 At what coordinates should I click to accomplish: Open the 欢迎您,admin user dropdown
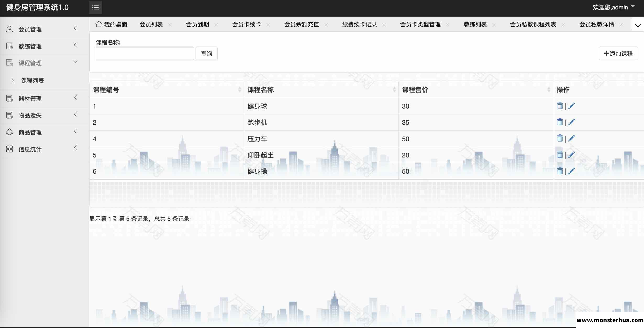pos(614,7)
